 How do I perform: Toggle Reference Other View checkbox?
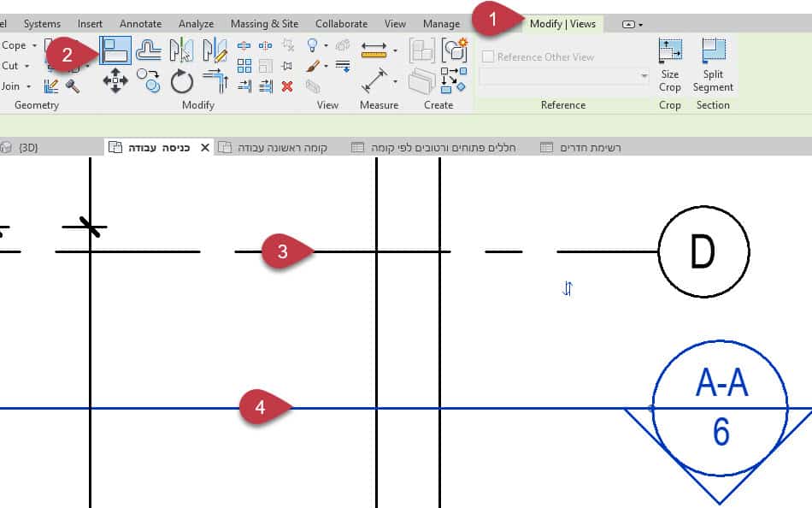click(x=488, y=56)
